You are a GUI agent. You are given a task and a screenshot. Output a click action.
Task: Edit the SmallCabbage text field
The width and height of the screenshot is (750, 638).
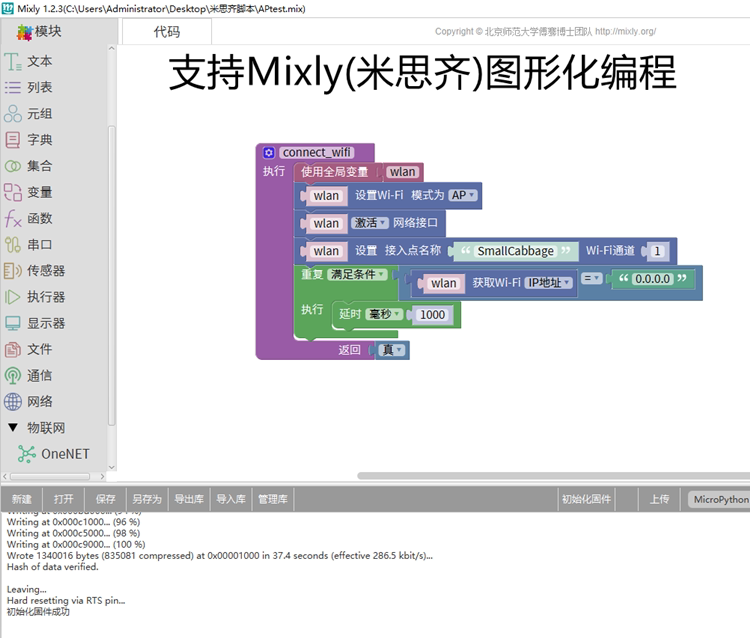pyautogui.click(x=515, y=251)
